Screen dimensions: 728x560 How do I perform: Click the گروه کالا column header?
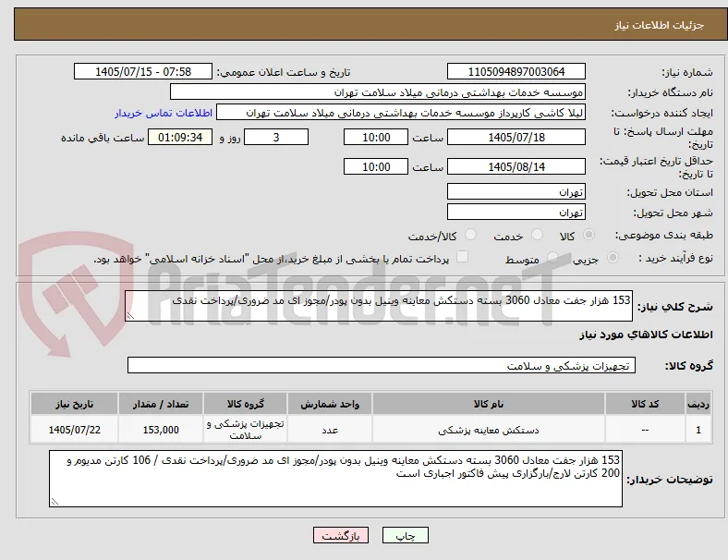245,404
